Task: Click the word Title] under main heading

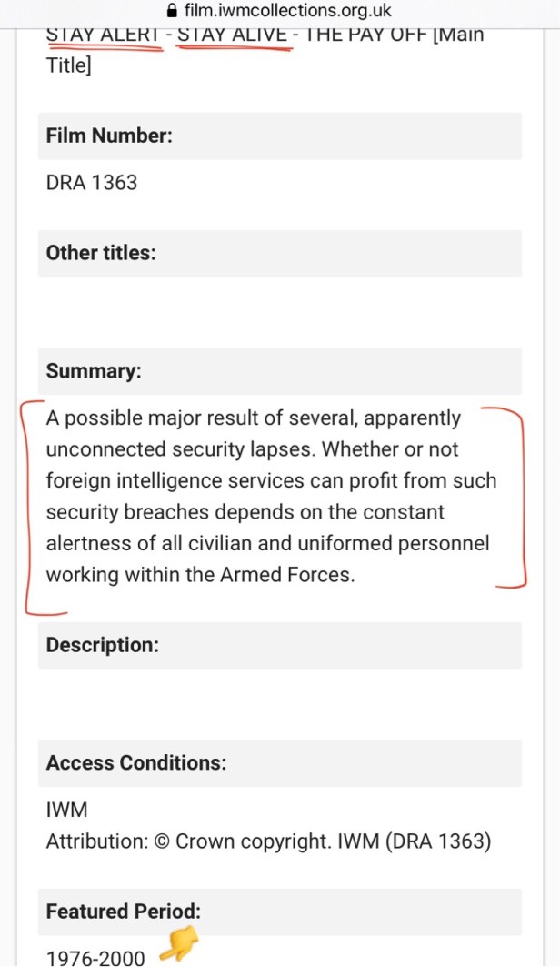Action: 69,65
